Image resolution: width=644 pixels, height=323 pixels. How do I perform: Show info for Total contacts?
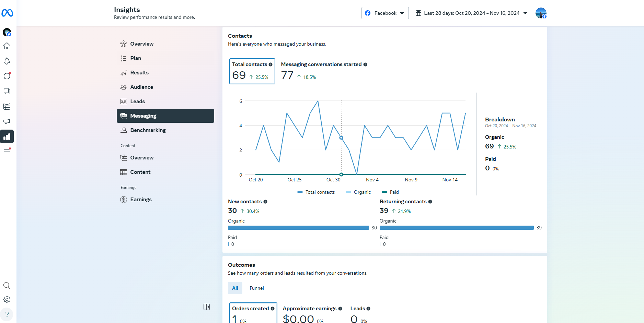[x=271, y=64]
